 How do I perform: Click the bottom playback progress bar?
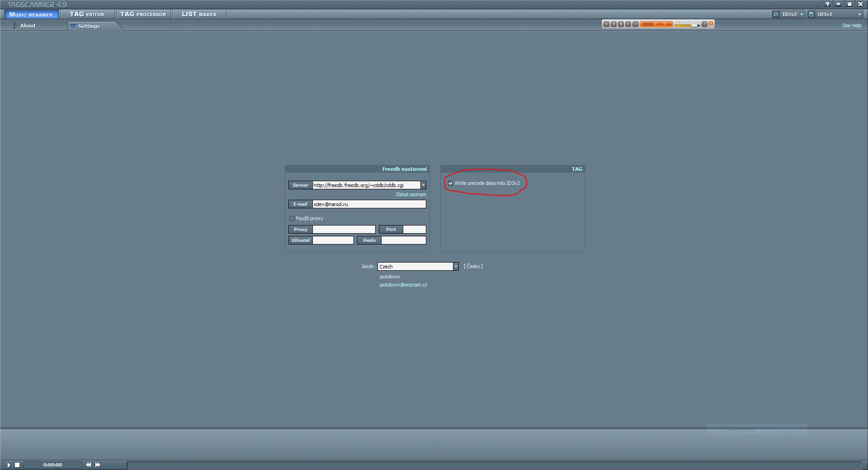(495, 465)
